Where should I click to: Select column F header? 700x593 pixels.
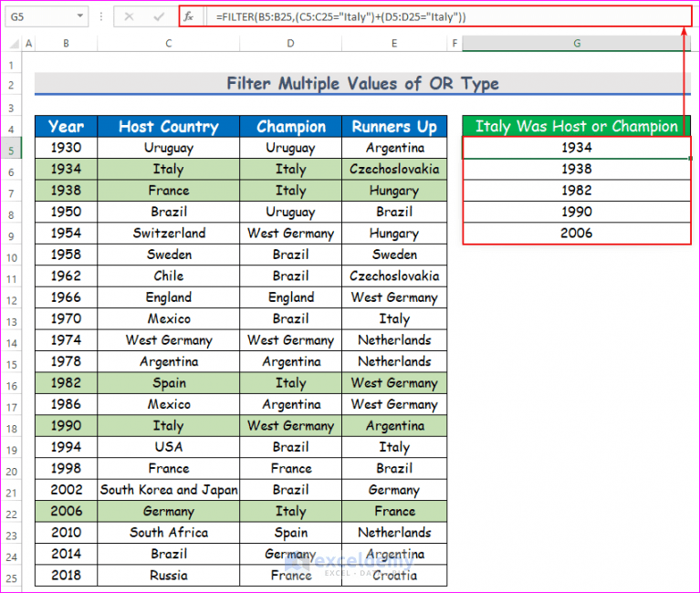tap(454, 43)
